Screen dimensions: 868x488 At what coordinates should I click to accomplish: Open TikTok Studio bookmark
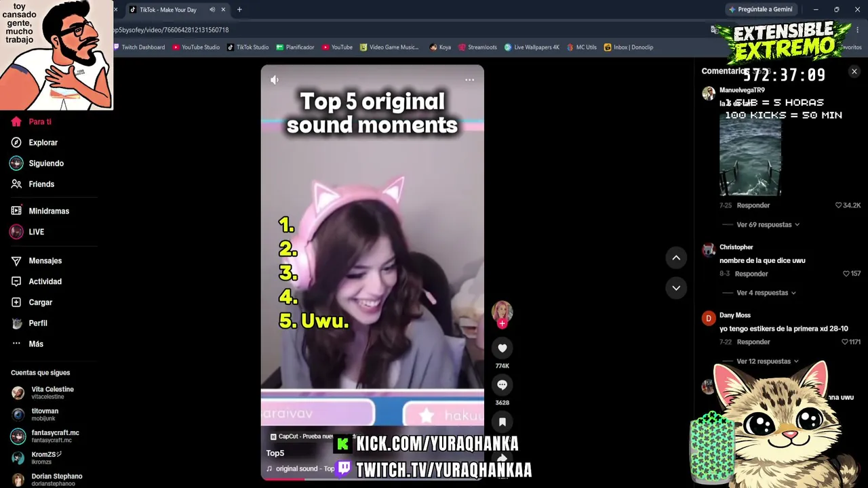248,47
